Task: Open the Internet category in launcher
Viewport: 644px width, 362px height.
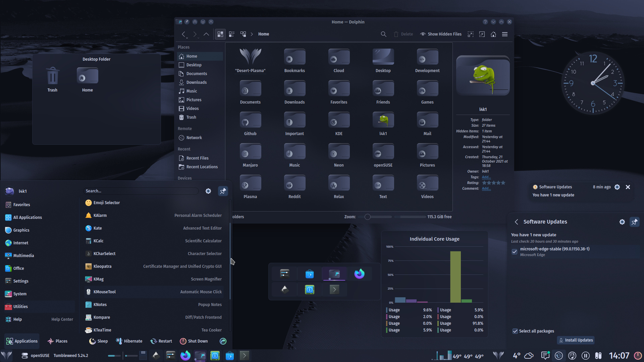Action: (x=40, y=243)
